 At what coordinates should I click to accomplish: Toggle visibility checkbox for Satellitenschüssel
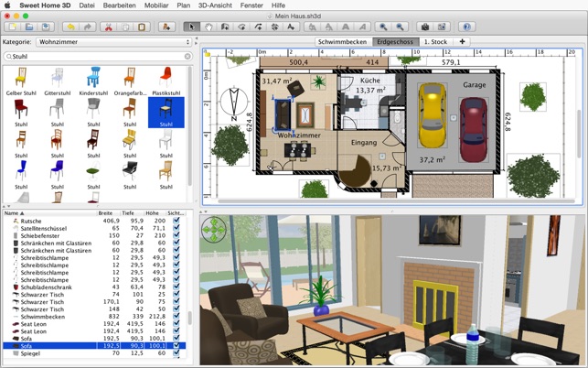[176, 228]
